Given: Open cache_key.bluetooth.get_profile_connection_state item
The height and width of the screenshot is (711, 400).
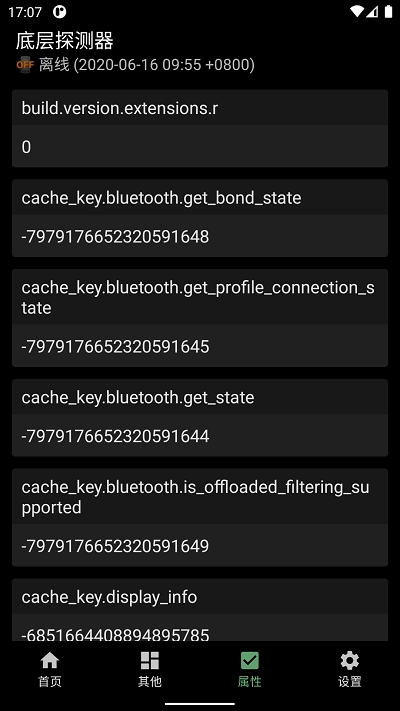Looking at the screenshot, I should point(198,297).
